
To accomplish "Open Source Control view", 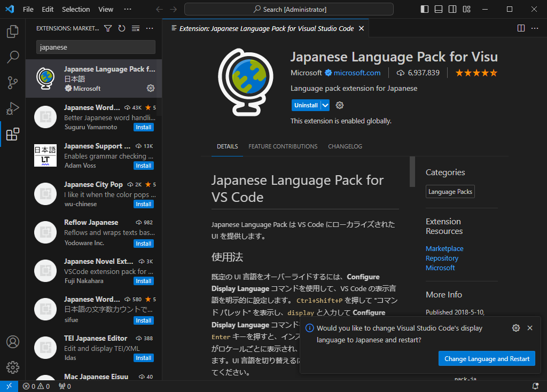I will coord(13,83).
